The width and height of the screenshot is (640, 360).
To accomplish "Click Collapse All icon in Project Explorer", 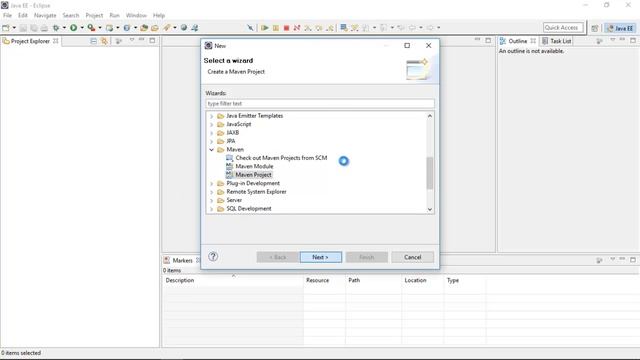I will (93, 41).
